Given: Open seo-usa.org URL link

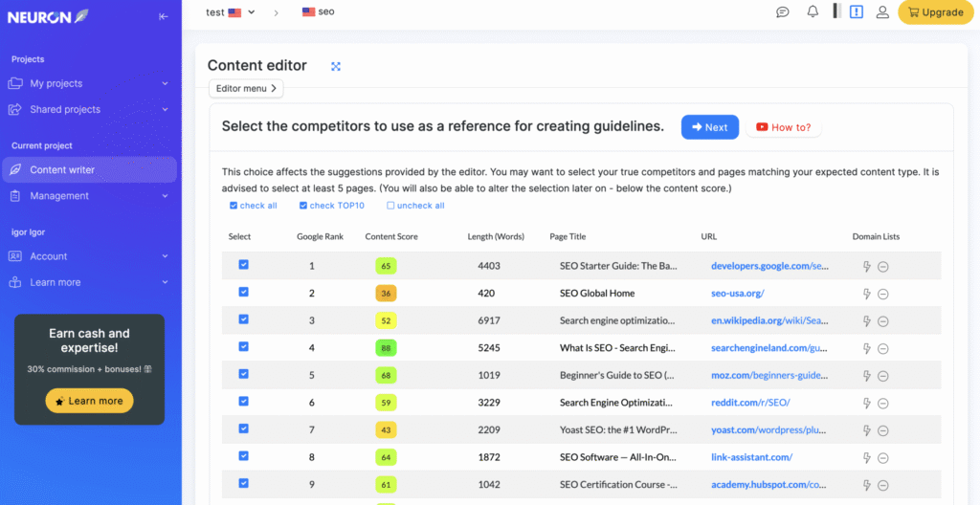Looking at the screenshot, I should tap(738, 294).
